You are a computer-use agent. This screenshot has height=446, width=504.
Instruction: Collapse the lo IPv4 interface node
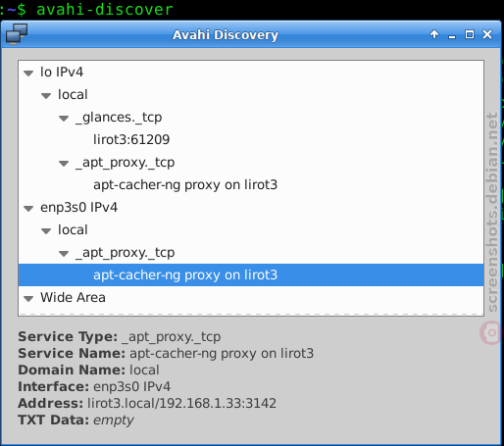tap(28, 74)
